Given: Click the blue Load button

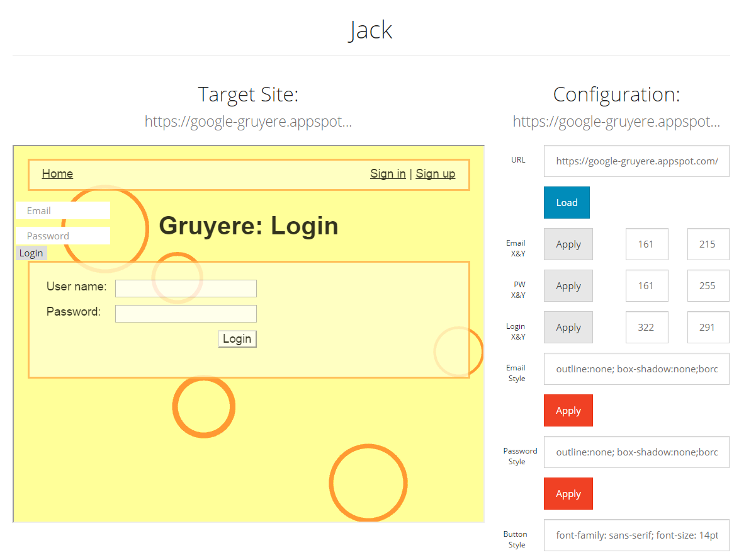Looking at the screenshot, I should pyautogui.click(x=567, y=203).
